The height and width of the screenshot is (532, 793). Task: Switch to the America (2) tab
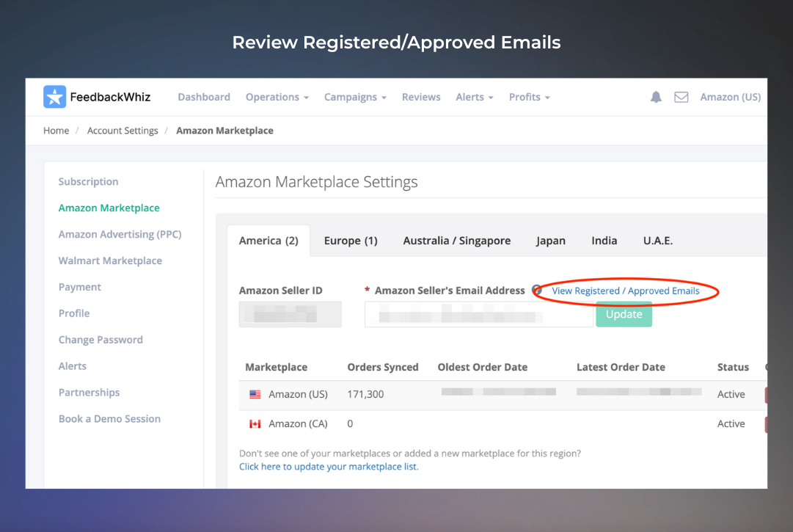(x=268, y=241)
